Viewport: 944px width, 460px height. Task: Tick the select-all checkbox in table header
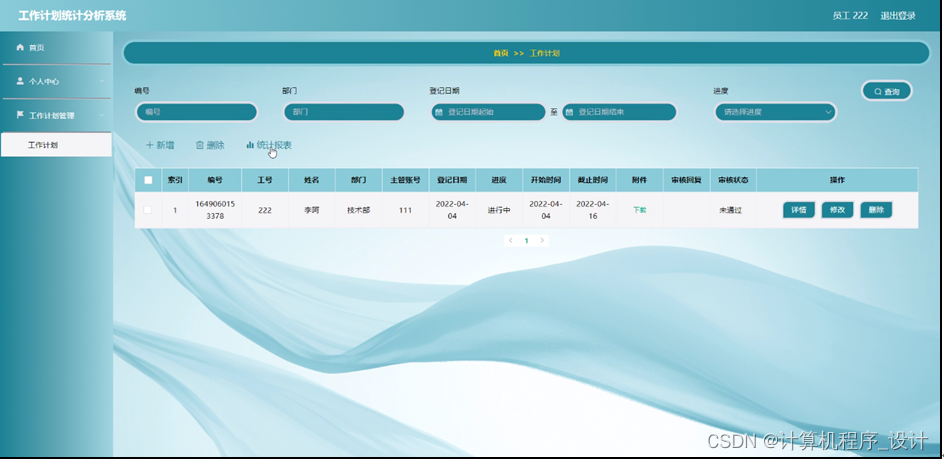point(148,180)
